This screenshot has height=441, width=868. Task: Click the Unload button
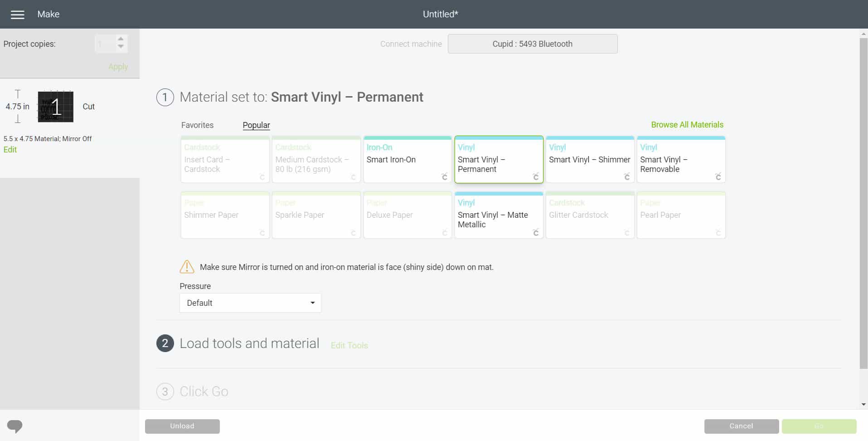pos(182,426)
